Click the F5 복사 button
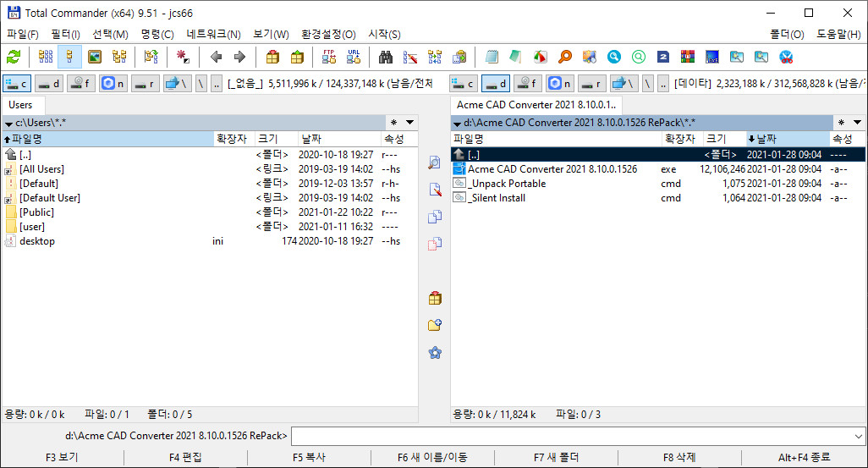Viewport: 868px width, 468px height. (309, 458)
